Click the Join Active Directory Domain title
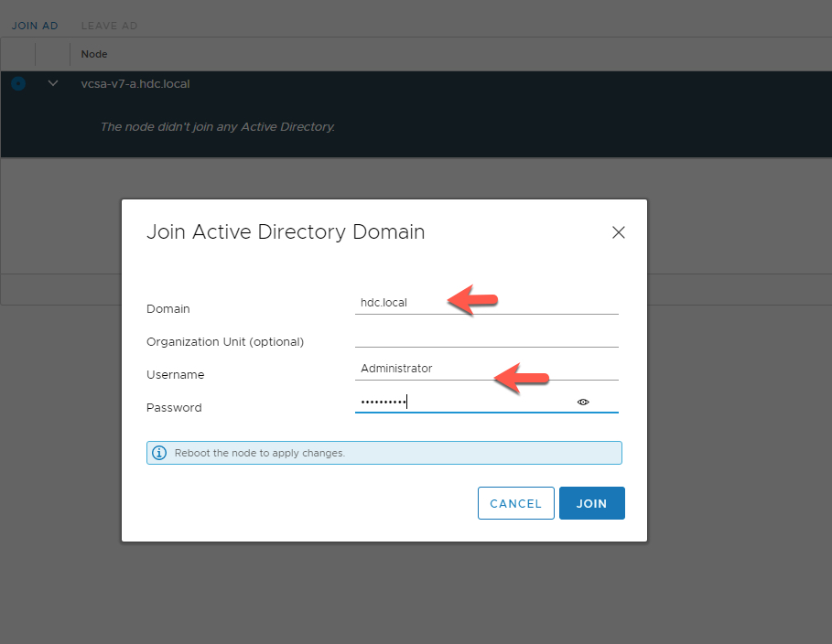The width and height of the screenshot is (832, 644). pos(286,231)
